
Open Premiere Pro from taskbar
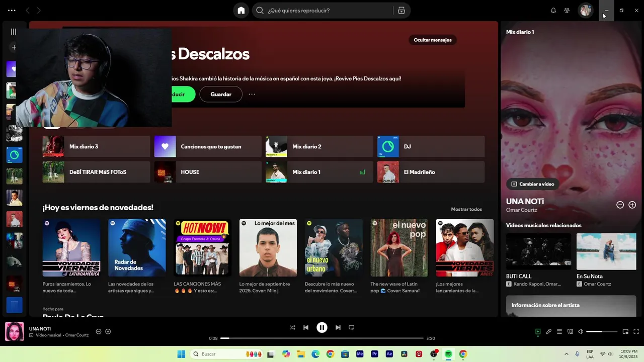tap(374, 354)
